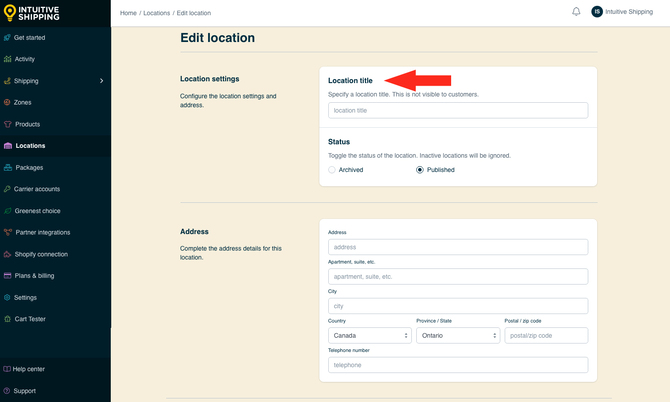
Task: Click the city input field
Action: click(458, 306)
